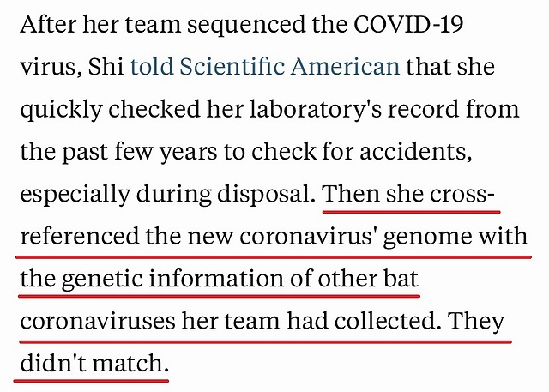
Task: Click the word 'sequenced' in the opening sentence
Action: point(246,25)
